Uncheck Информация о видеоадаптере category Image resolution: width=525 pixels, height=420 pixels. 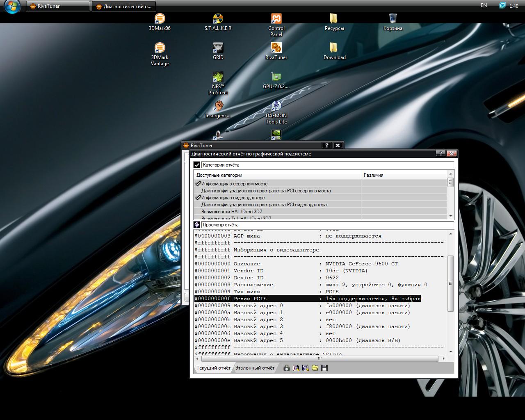(198, 198)
